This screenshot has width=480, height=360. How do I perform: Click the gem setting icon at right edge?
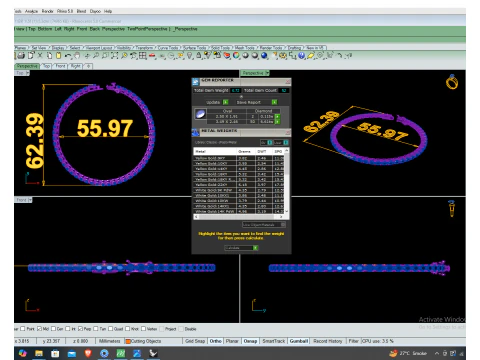point(451,209)
